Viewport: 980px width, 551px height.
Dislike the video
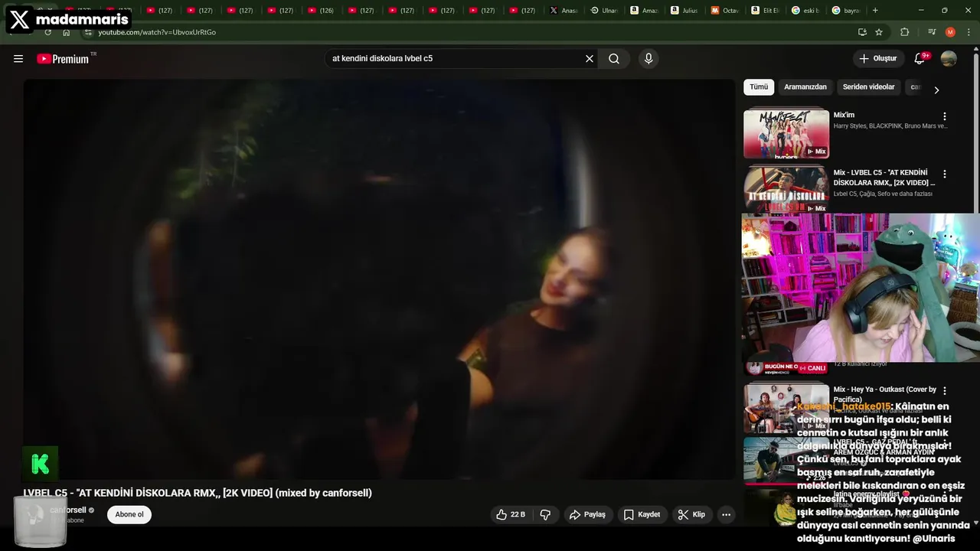click(545, 514)
